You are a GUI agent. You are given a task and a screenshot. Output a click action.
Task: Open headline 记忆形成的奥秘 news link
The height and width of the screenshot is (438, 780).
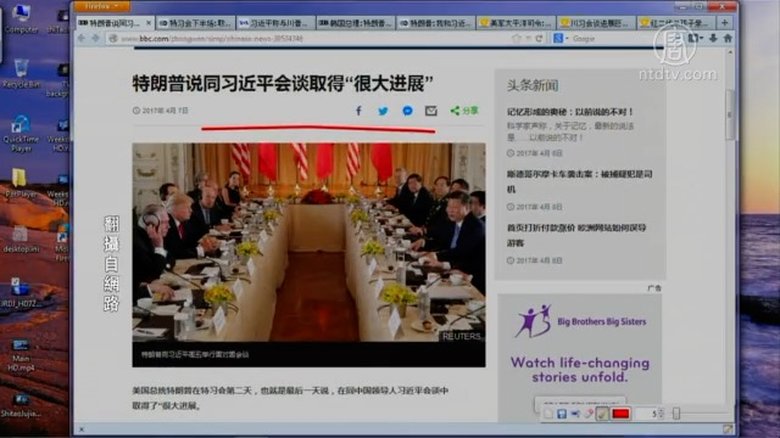[x=569, y=112]
